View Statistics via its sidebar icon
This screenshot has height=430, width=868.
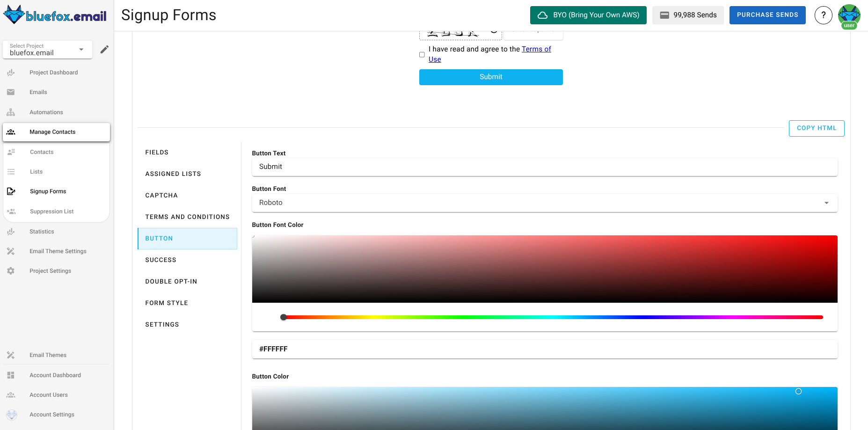pos(11,231)
